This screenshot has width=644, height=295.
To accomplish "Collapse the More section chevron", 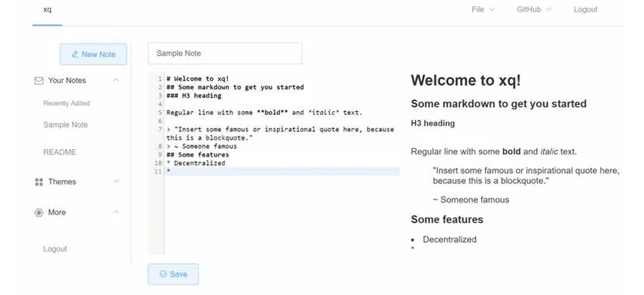I will click(116, 212).
